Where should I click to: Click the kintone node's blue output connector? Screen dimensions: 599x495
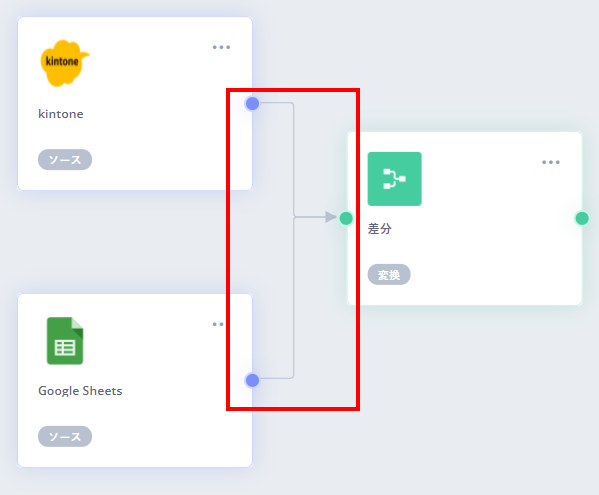253,104
